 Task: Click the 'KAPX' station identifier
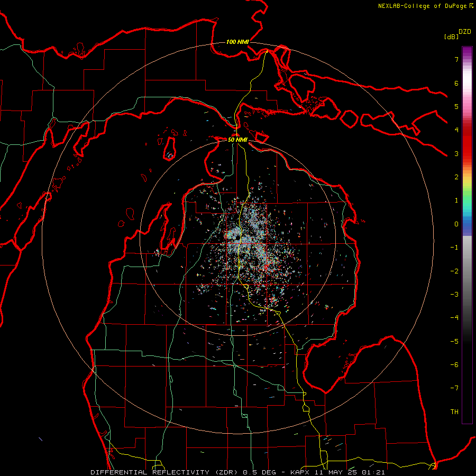point(300,472)
